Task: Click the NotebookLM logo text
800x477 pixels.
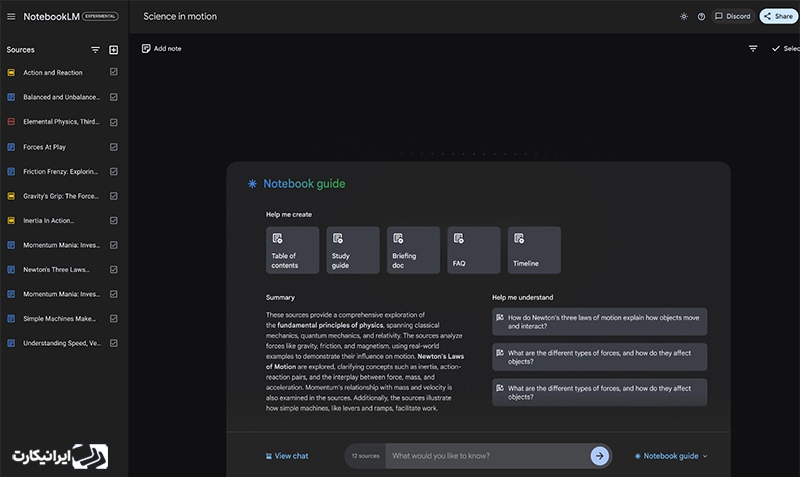Action: (52, 16)
